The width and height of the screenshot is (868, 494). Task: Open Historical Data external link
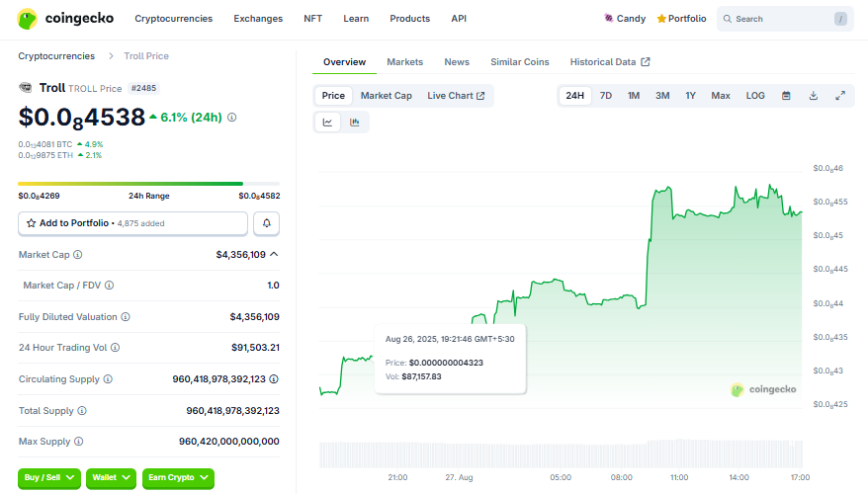(610, 62)
